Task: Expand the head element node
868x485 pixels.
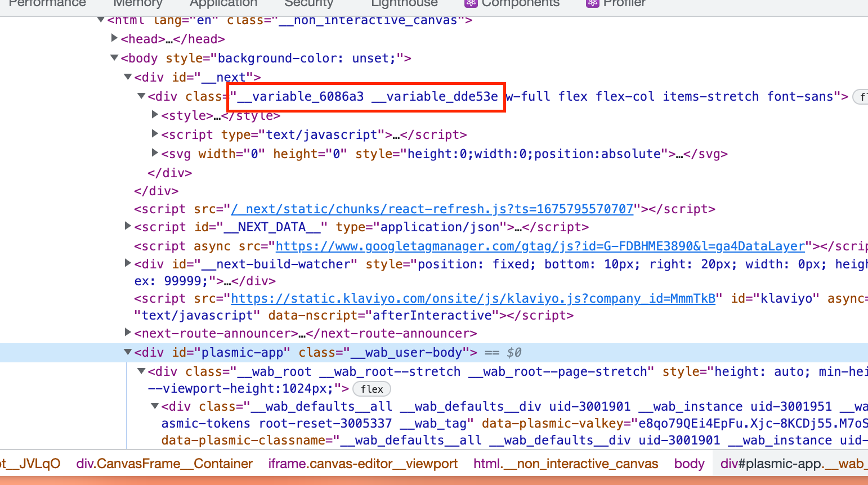Action: pos(114,38)
